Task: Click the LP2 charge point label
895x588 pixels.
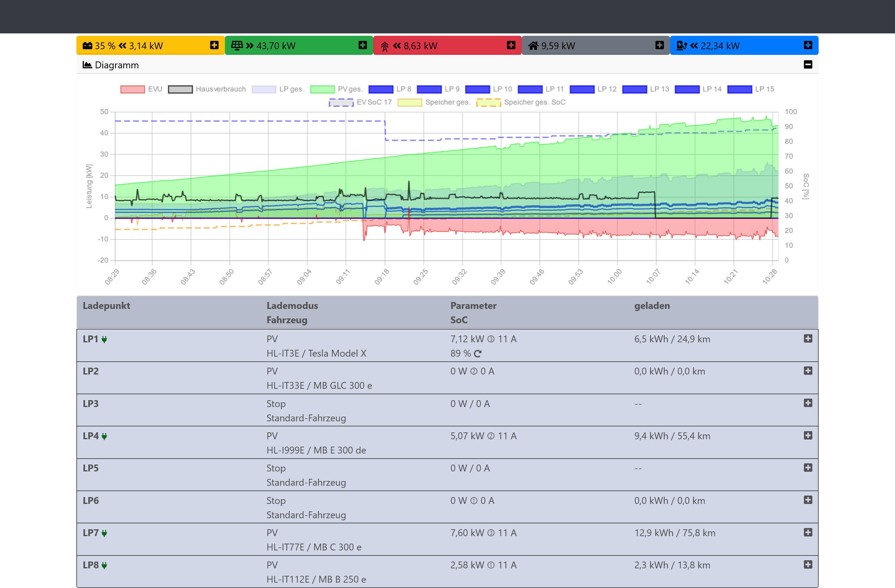Action: coord(91,371)
